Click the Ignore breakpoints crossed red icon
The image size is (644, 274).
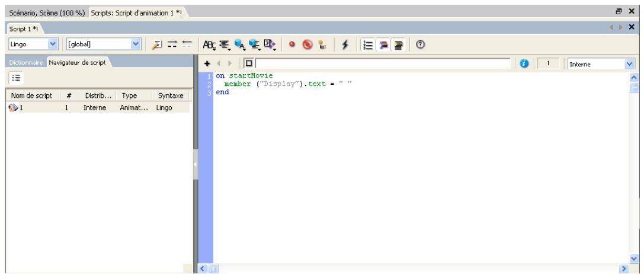(x=307, y=44)
